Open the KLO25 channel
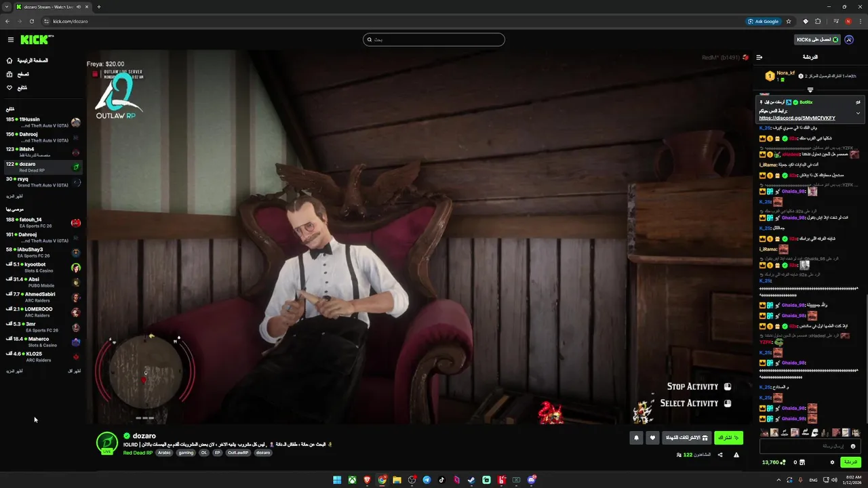The width and height of the screenshot is (868, 488). click(43, 357)
